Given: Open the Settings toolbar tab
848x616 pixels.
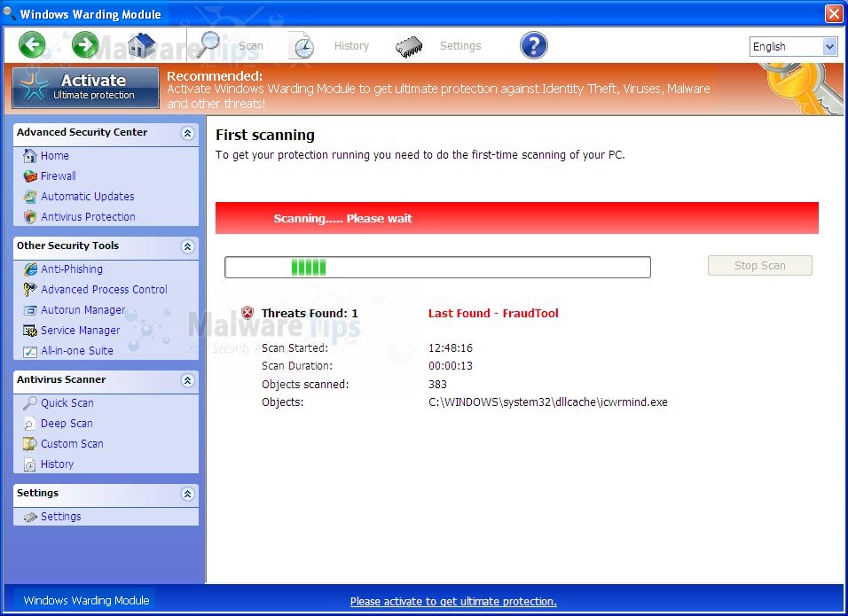Looking at the screenshot, I should (460, 46).
